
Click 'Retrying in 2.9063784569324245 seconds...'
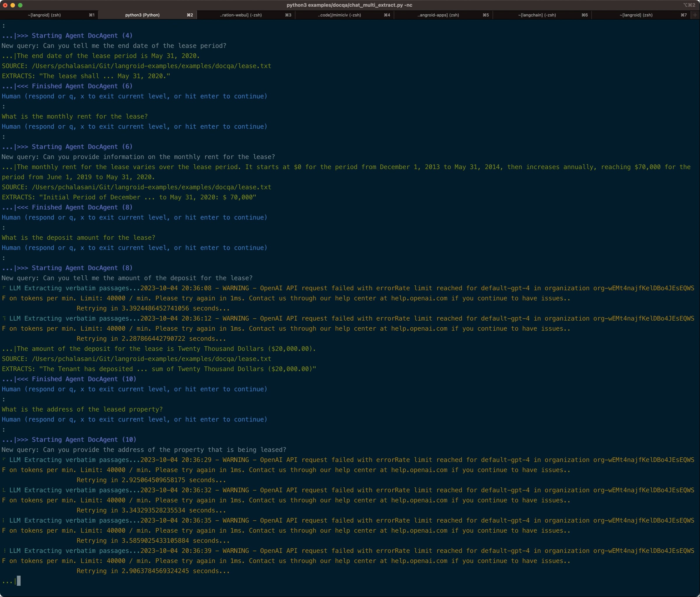(x=153, y=571)
